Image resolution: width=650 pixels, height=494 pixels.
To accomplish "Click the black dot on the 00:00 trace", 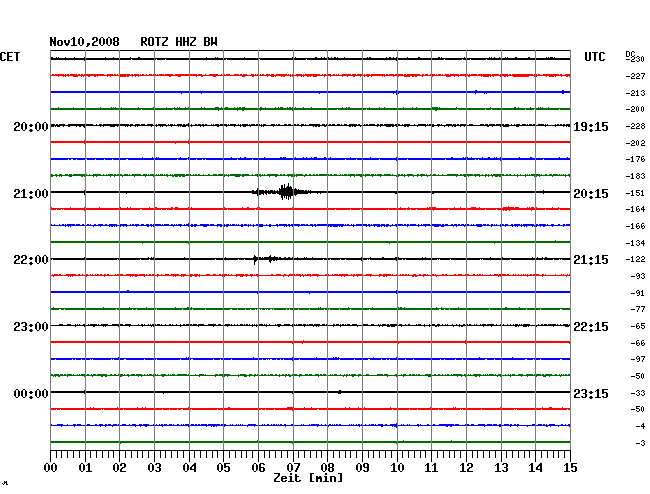I will click(340, 392).
